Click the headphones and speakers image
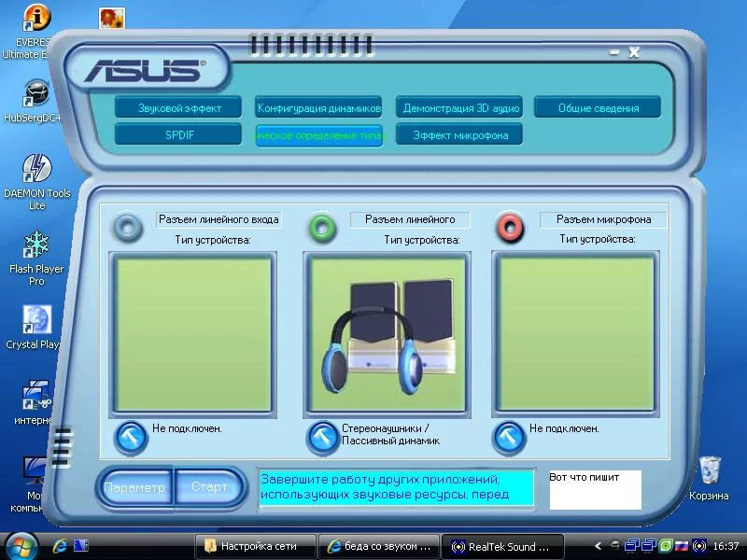 387,337
